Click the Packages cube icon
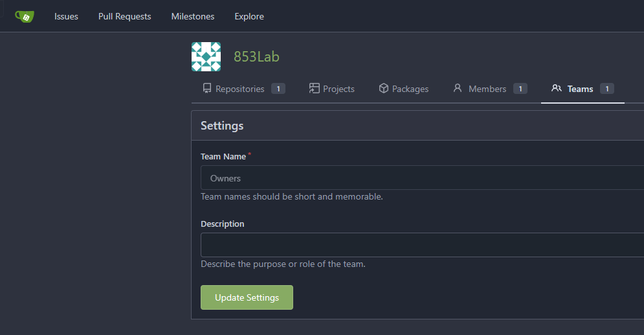The image size is (644, 335). pyautogui.click(x=383, y=88)
